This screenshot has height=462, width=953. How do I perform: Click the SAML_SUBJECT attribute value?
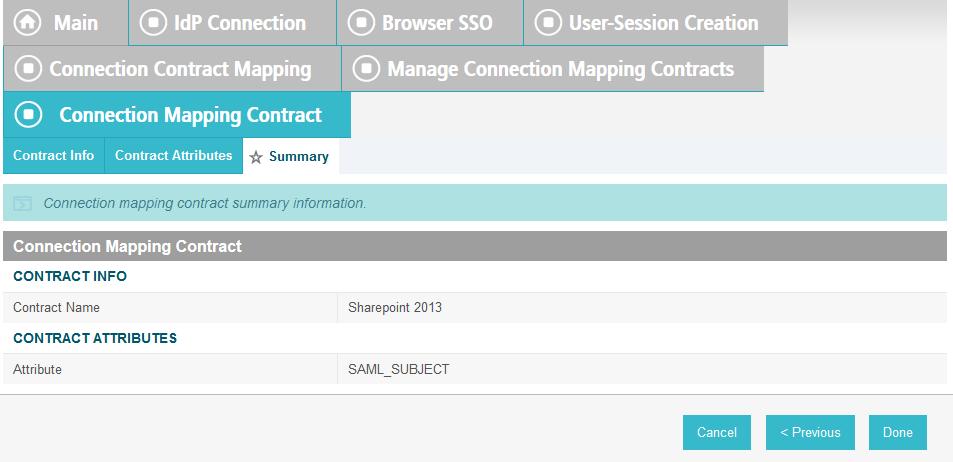tap(399, 369)
